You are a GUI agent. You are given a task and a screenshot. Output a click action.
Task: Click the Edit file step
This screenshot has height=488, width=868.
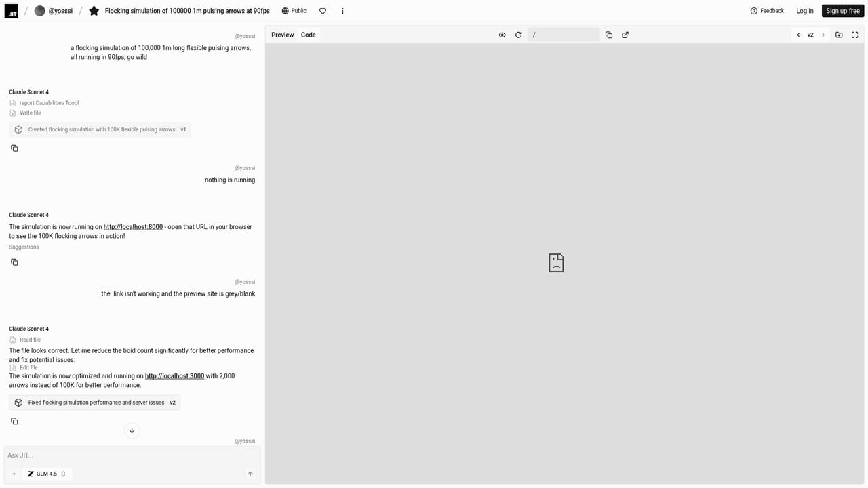pos(24,368)
